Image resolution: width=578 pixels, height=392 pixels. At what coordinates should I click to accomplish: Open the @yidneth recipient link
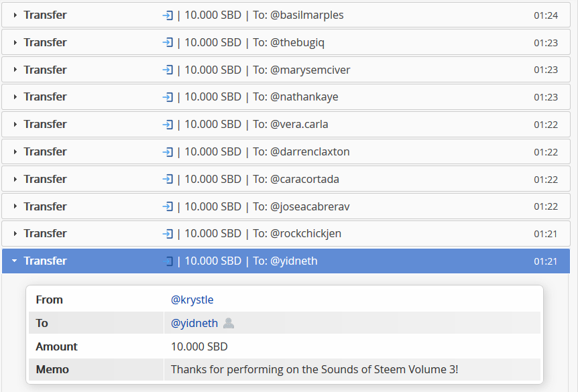pyautogui.click(x=194, y=323)
